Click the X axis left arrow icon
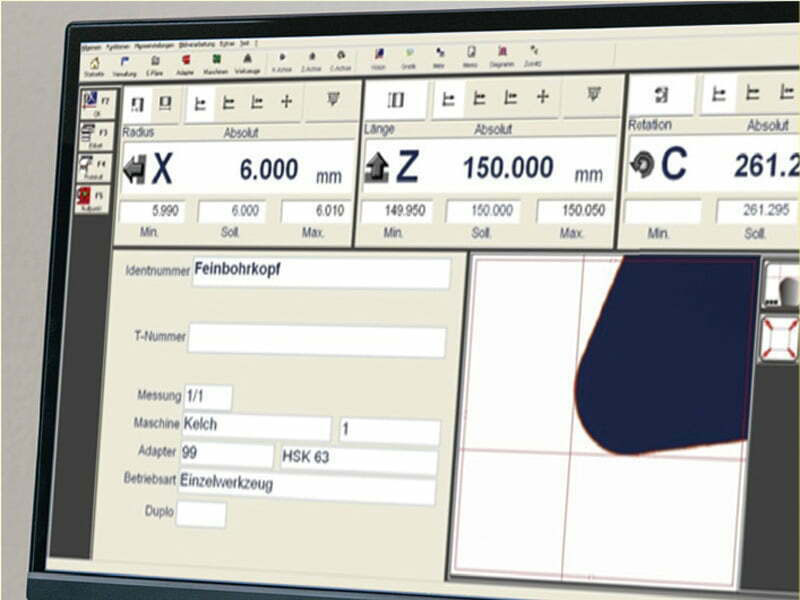The height and width of the screenshot is (600, 800). [134, 169]
